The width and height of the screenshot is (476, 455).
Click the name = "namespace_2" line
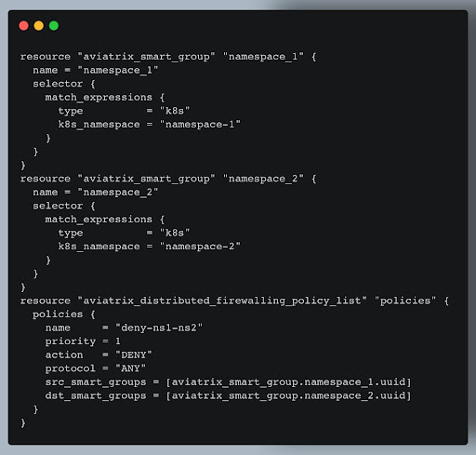click(96, 193)
